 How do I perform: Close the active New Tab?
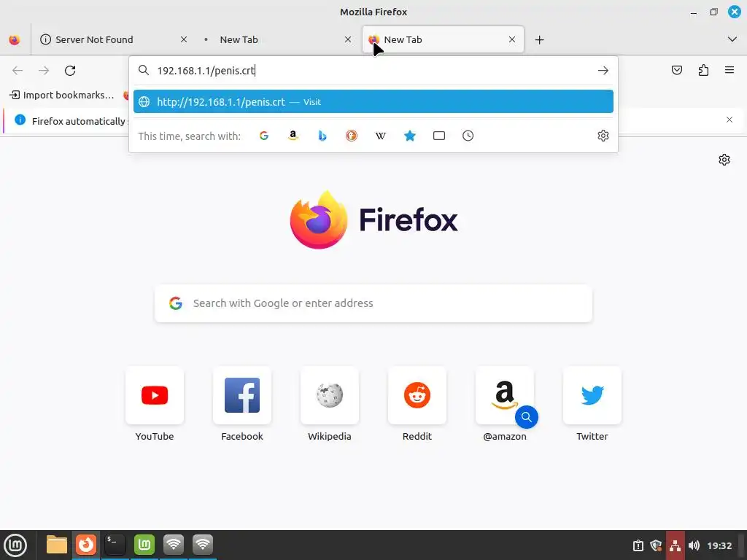click(512, 39)
